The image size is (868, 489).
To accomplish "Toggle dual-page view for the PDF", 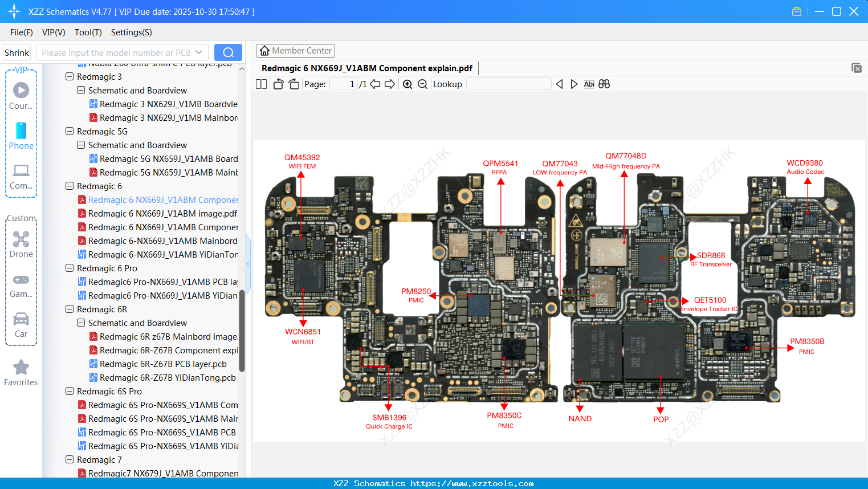I will pyautogui.click(x=261, y=84).
